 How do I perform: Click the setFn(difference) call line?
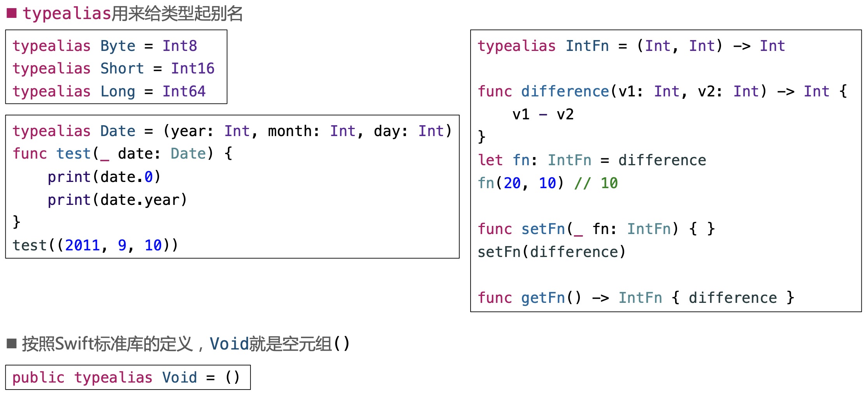tap(551, 252)
